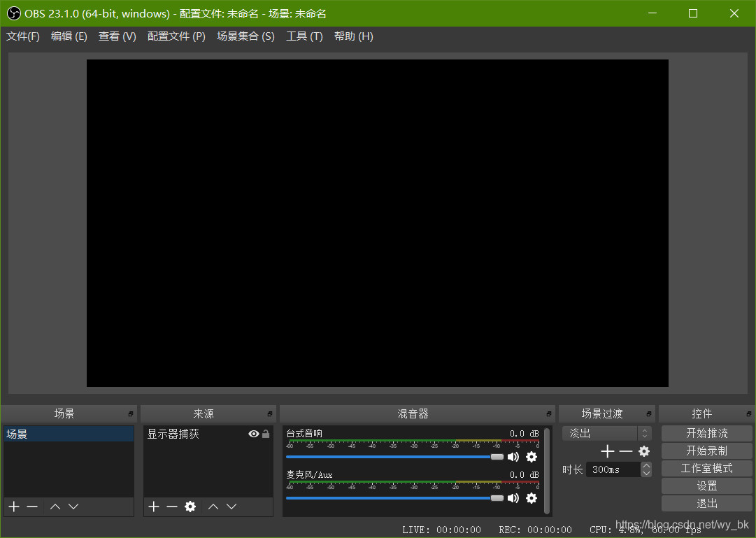
Task: Pop out the 来源 dock panel
Action: (269, 414)
